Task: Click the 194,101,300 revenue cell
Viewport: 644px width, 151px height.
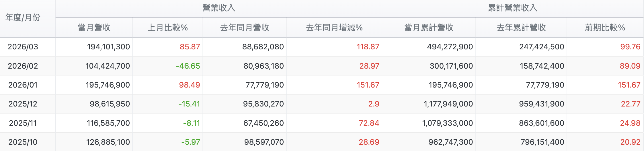Action: point(108,47)
